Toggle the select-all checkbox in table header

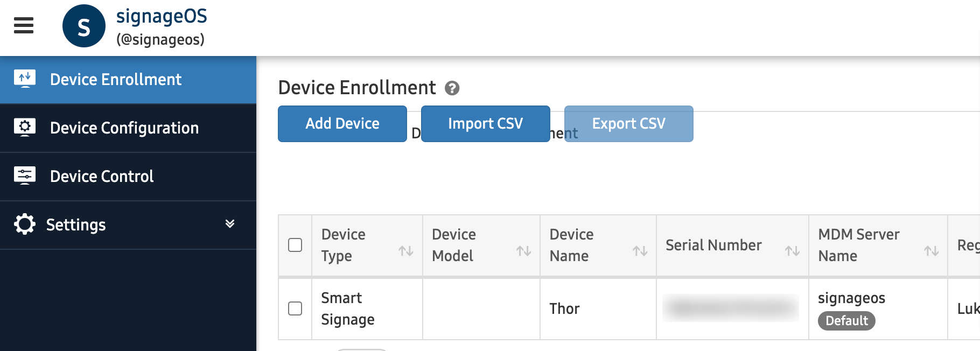pyautogui.click(x=295, y=245)
